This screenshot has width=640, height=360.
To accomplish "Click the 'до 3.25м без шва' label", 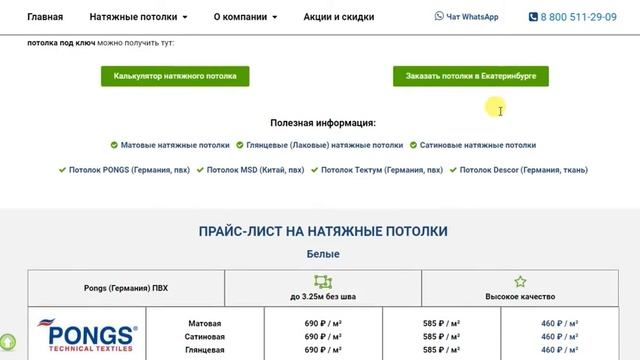I will [x=323, y=297].
